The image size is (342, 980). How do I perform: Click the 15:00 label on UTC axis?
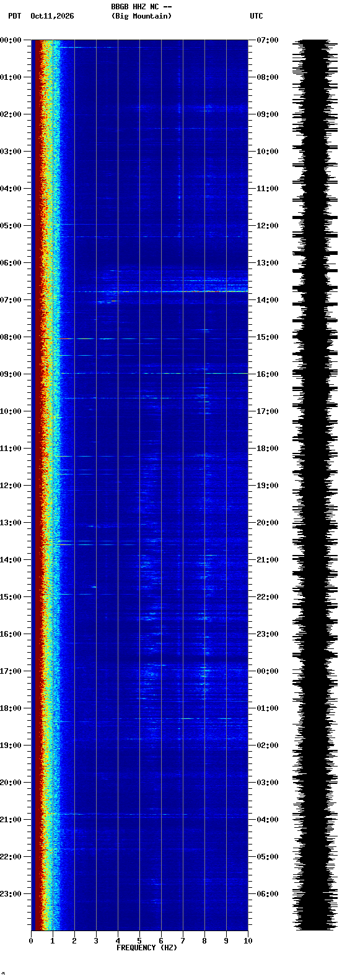[268, 337]
